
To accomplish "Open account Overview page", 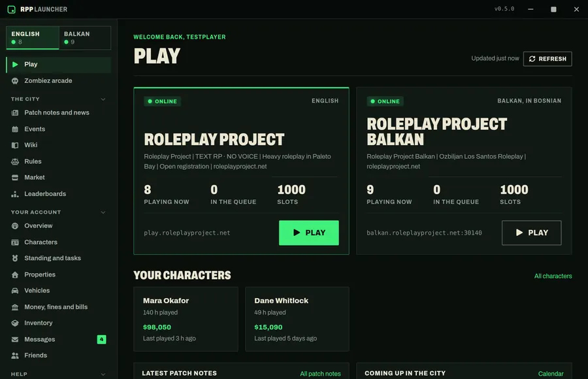I will click(x=59, y=226).
